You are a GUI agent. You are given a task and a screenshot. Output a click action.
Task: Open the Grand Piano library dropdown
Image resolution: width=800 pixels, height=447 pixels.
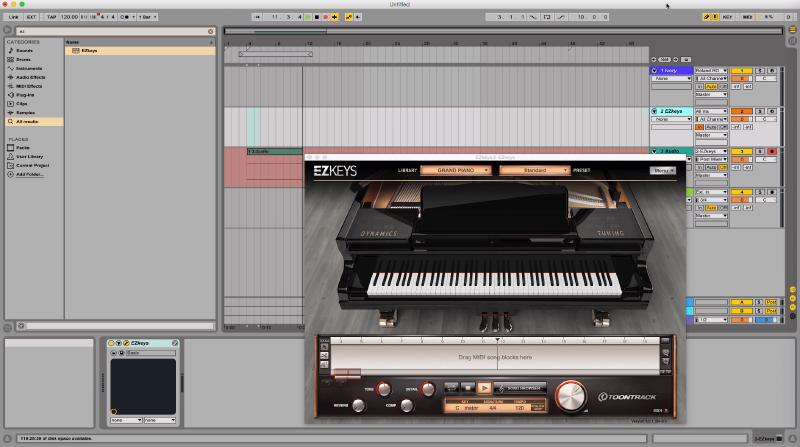point(456,170)
